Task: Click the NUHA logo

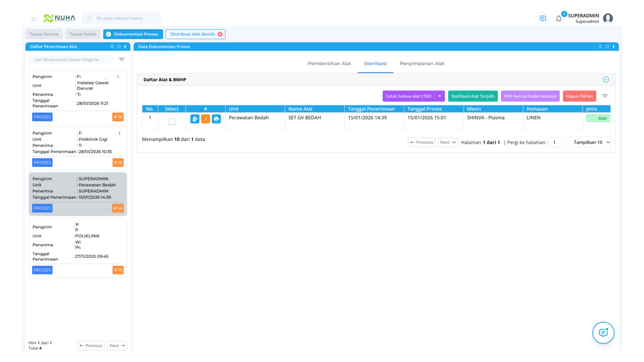Action: pyautogui.click(x=59, y=18)
